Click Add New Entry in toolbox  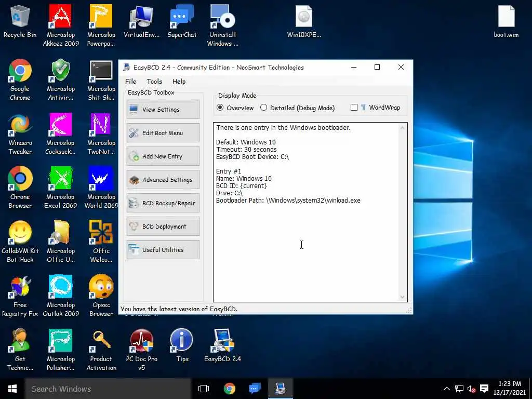(163, 156)
